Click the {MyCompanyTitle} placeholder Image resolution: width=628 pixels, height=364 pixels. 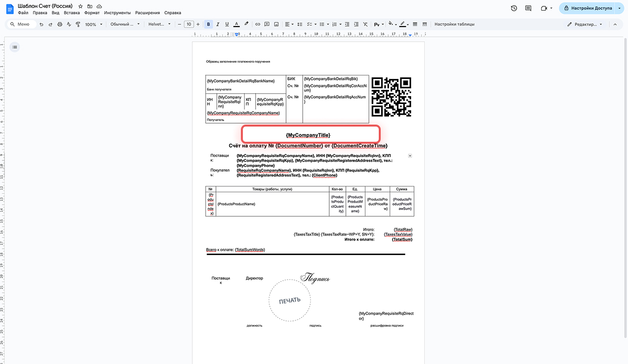(308, 135)
